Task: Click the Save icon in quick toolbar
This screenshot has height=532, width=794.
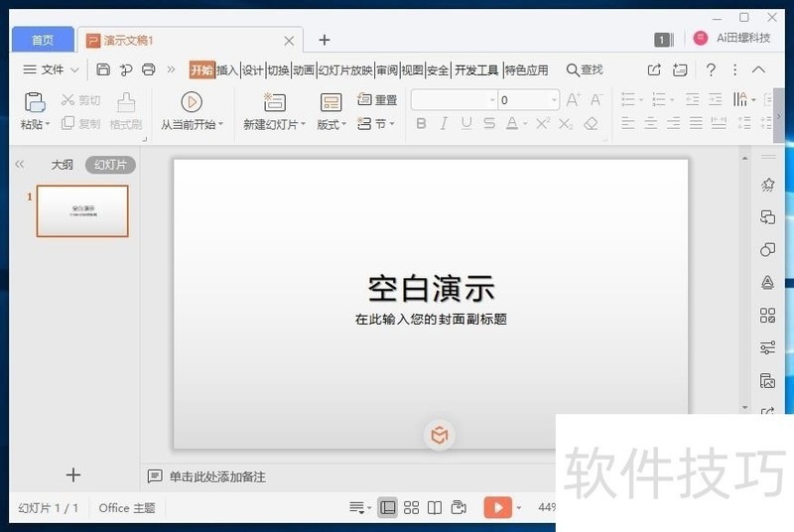Action: click(103, 69)
